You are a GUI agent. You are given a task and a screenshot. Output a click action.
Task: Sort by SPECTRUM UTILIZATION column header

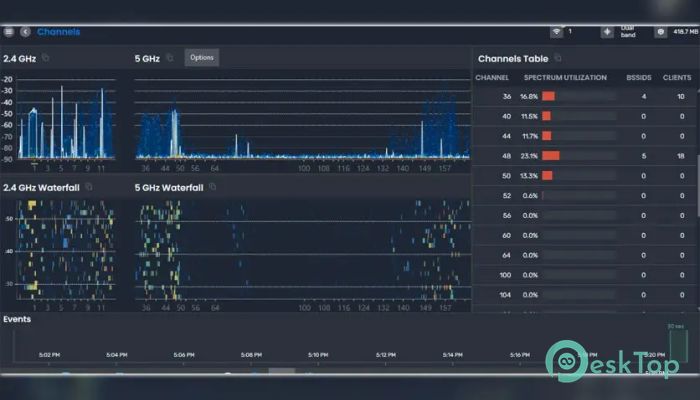[565, 78]
